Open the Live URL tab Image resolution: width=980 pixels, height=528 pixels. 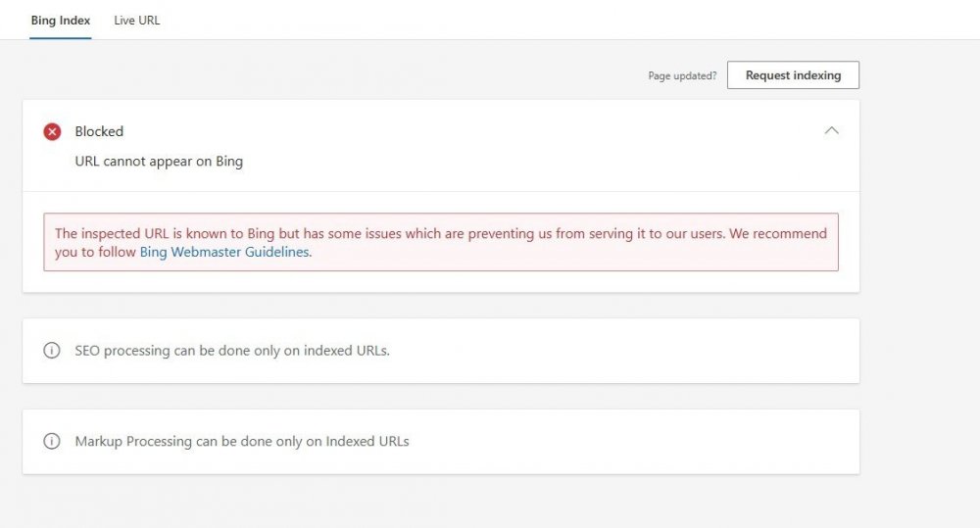[137, 20]
